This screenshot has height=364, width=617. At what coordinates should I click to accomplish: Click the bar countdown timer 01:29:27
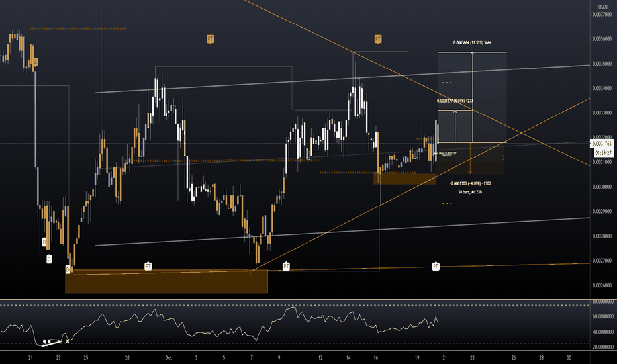[x=603, y=153]
